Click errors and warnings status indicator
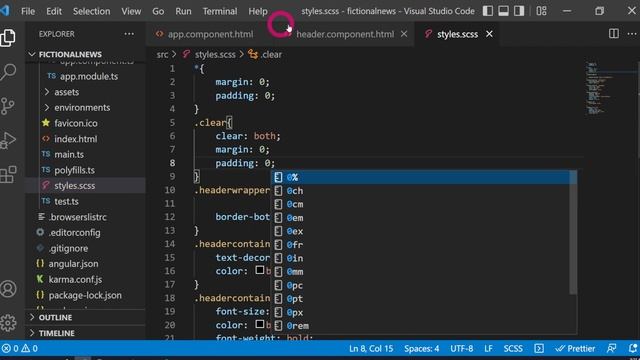The image size is (640, 360). pos(20,349)
